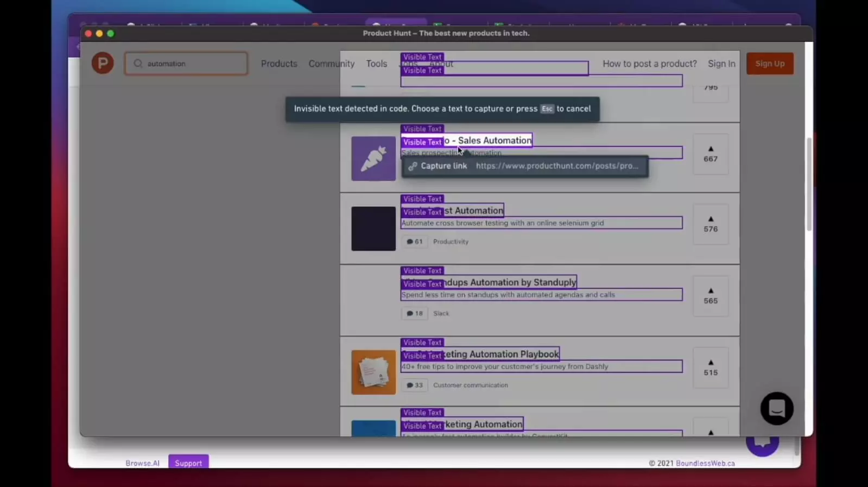
Task: Click the search magnifier icon
Action: pos(138,64)
